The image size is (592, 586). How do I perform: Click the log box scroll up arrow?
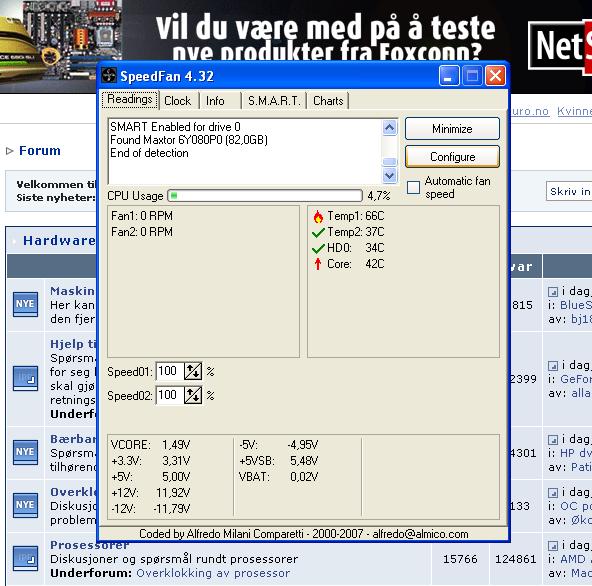click(x=390, y=128)
